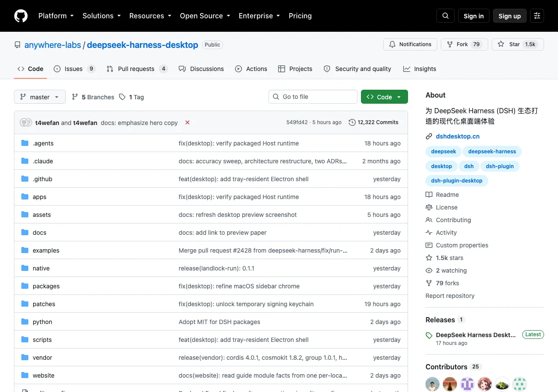Viewport: 558px width, 392px height.
Task: Open the Releases heading link
Action: [440, 320]
